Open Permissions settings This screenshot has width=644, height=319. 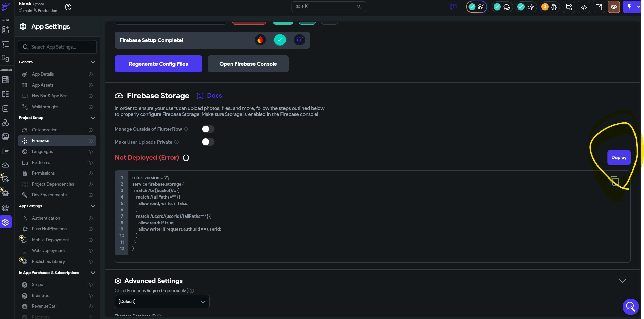[57, 173]
